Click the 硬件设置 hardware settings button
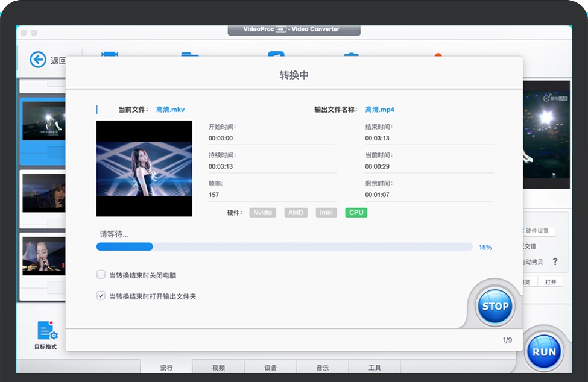This screenshot has width=588, height=382. click(x=537, y=231)
